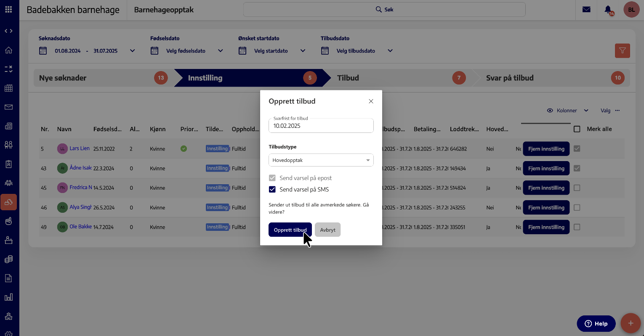This screenshot has width=644, height=336.
Task: Expand the Velg fødselsdato dropdown
Action: point(220,51)
